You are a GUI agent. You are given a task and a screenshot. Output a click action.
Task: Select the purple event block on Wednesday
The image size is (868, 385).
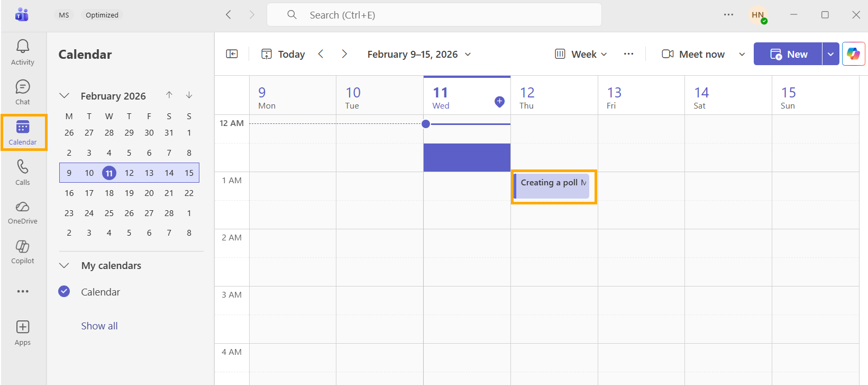(467, 157)
